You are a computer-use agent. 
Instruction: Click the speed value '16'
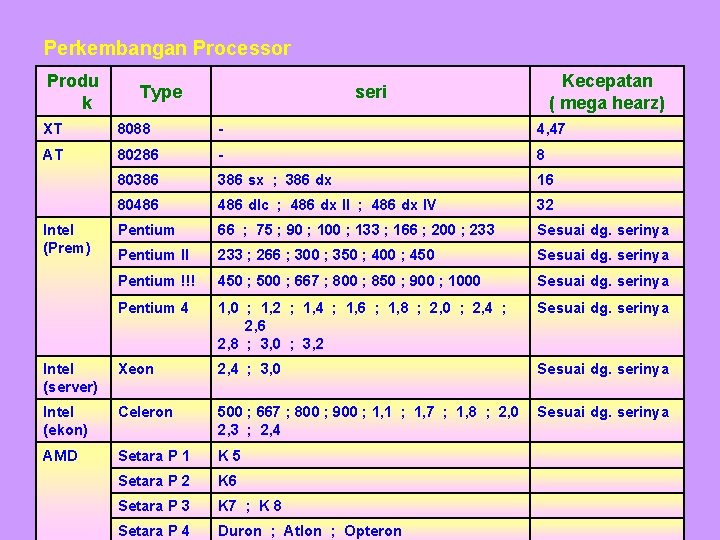click(x=545, y=180)
